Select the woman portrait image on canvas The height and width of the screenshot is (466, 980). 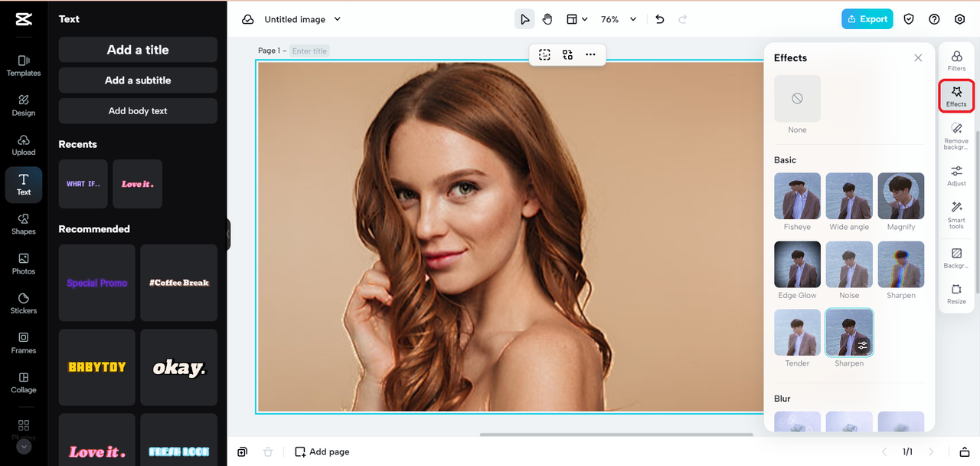[510, 237]
